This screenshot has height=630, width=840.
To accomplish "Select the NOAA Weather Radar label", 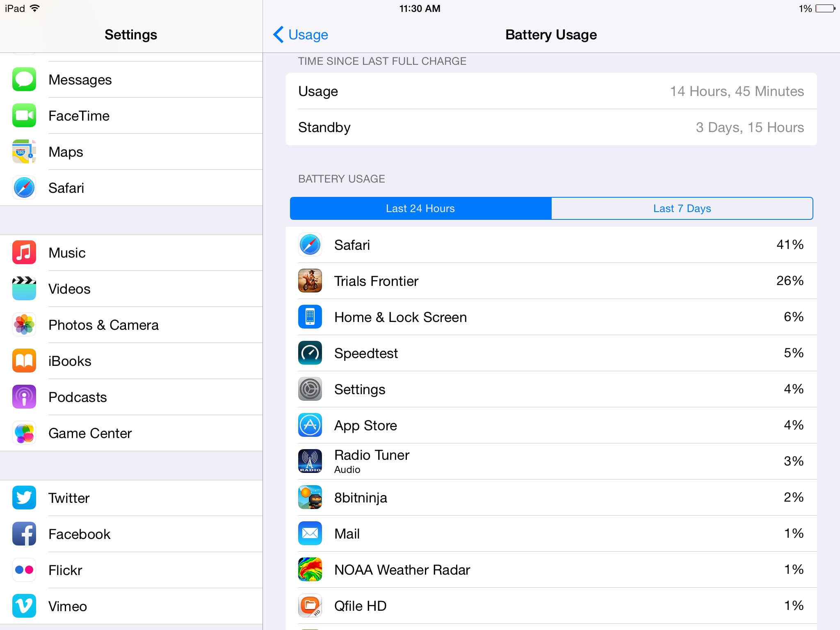I will point(402,570).
